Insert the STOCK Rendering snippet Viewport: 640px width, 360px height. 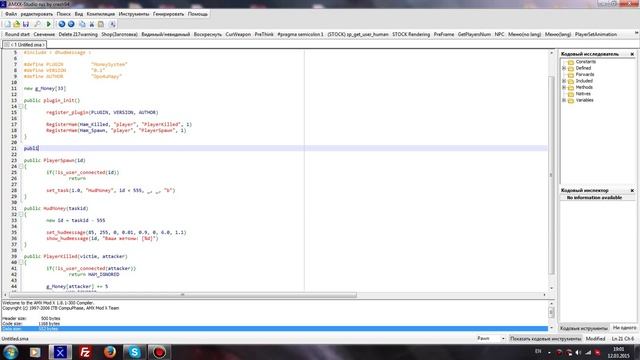point(411,34)
